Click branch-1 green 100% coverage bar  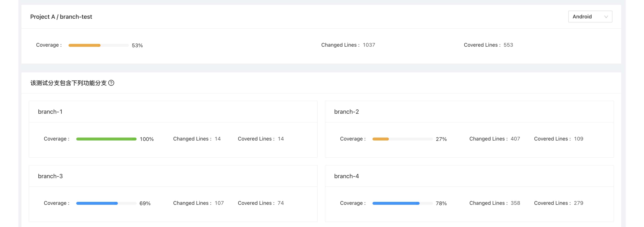point(106,139)
